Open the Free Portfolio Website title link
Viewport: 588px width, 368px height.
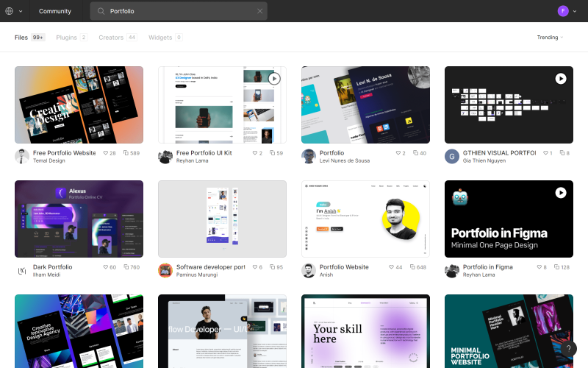(x=64, y=153)
